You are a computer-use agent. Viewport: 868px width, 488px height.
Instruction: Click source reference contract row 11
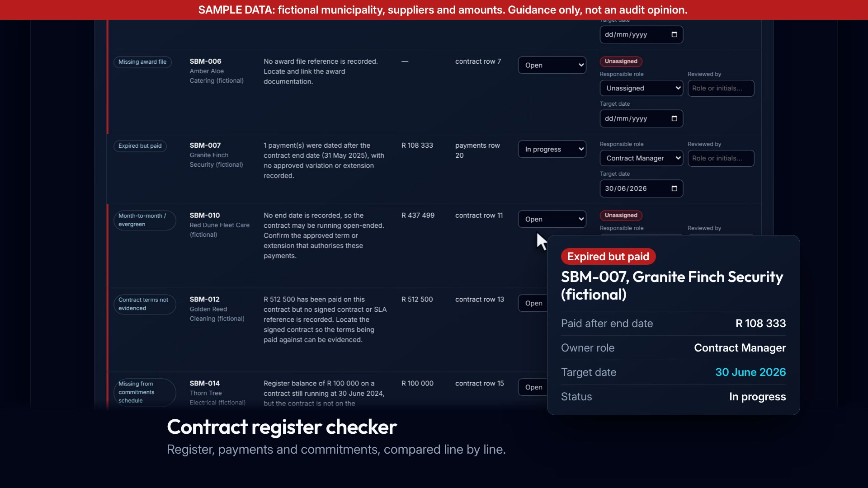coord(479,216)
